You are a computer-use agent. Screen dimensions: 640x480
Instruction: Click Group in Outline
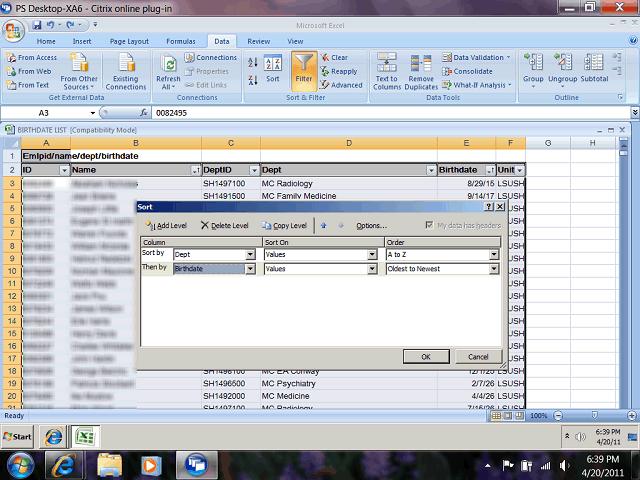[533, 71]
